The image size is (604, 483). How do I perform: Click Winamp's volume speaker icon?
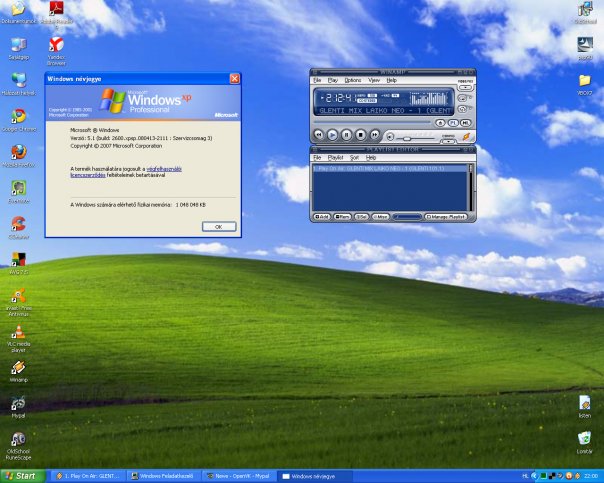390,137
